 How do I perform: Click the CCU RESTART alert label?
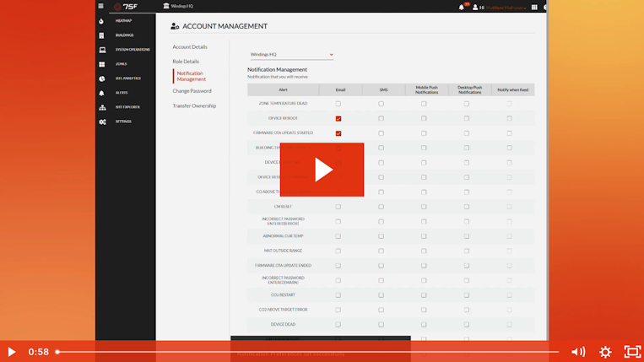click(283, 295)
